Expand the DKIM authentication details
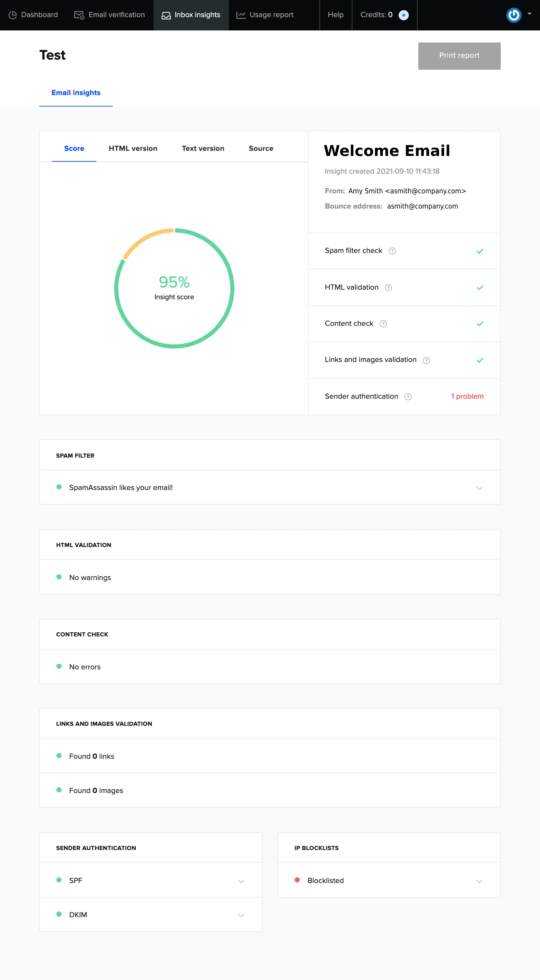The height and width of the screenshot is (980, 540). pyautogui.click(x=241, y=915)
